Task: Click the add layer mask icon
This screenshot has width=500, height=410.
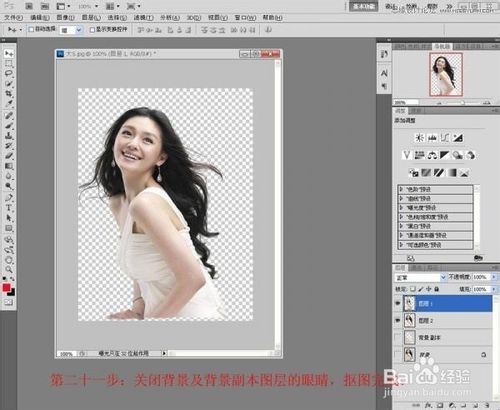Action: pyautogui.click(x=440, y=405)
